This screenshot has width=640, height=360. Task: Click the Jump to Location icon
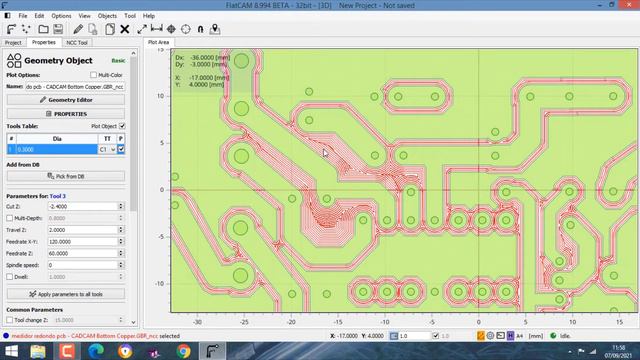point(200,29)
